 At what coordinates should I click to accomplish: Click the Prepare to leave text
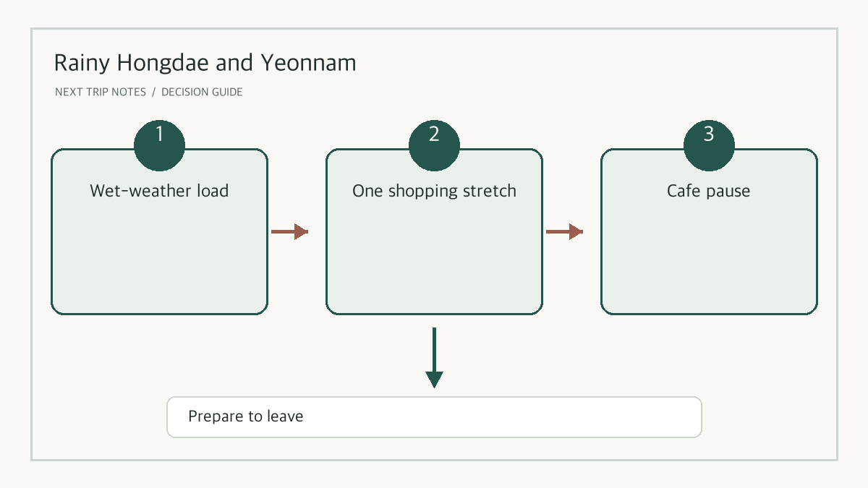click(x=246, y=416)
